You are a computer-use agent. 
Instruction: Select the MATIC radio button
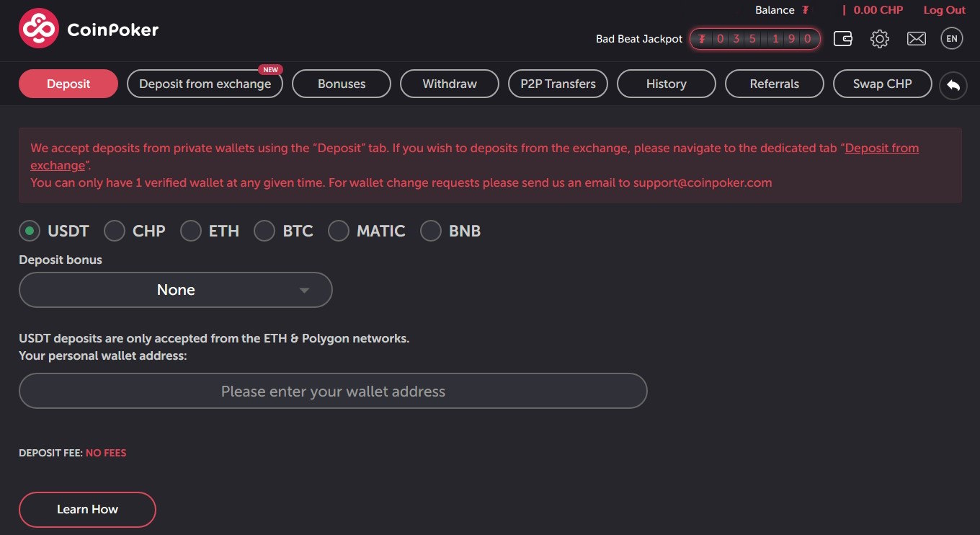point(339,231)
